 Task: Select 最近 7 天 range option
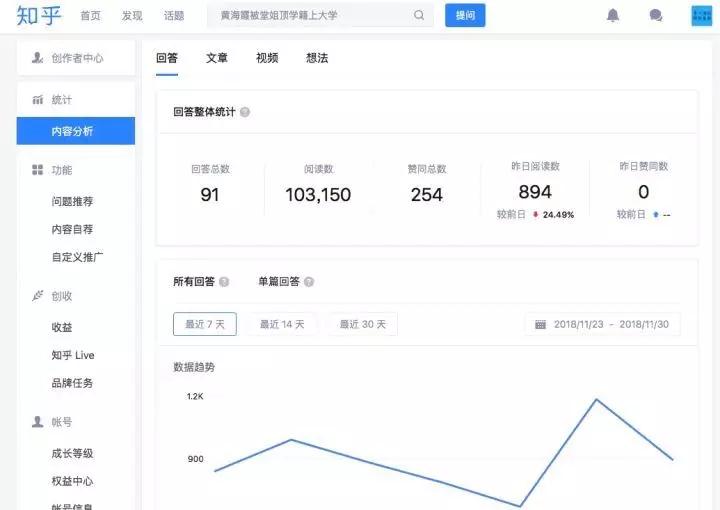[205, 324]
